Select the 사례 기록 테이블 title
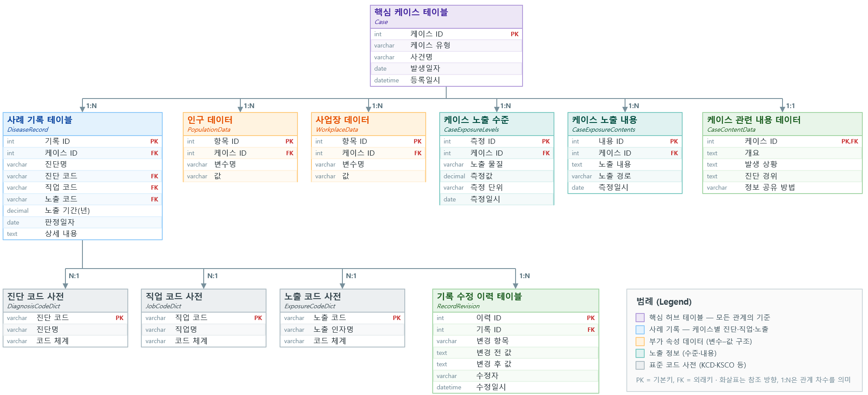Screen dimensions: 868x395 (40, 120)
